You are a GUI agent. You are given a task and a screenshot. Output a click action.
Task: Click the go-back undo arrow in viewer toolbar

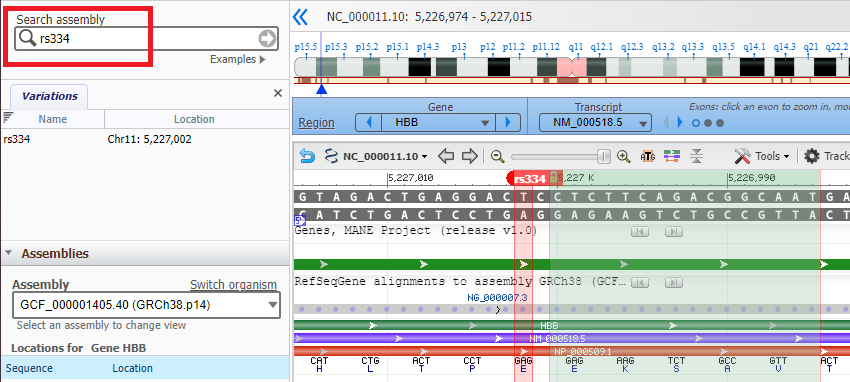[307, 157]
